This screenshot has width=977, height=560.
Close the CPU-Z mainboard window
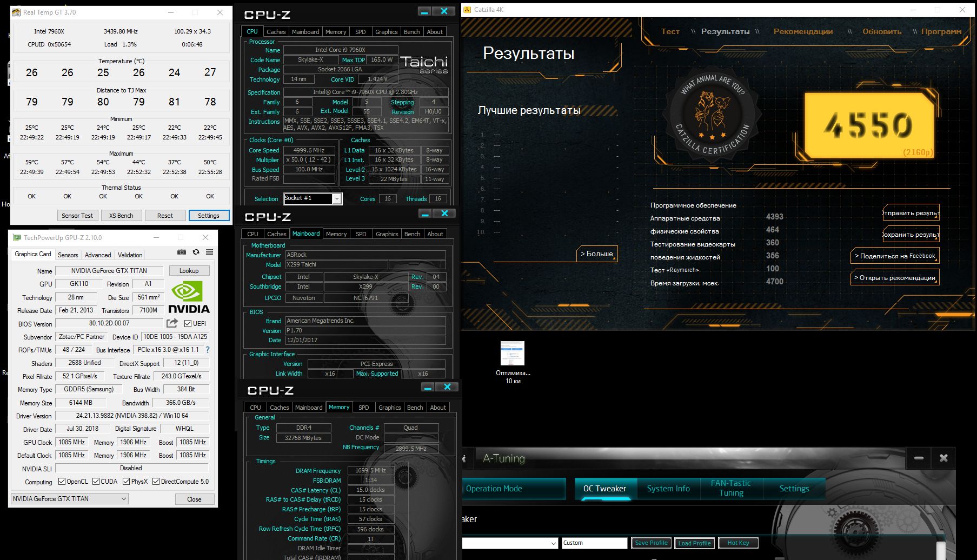coord(444,214)
